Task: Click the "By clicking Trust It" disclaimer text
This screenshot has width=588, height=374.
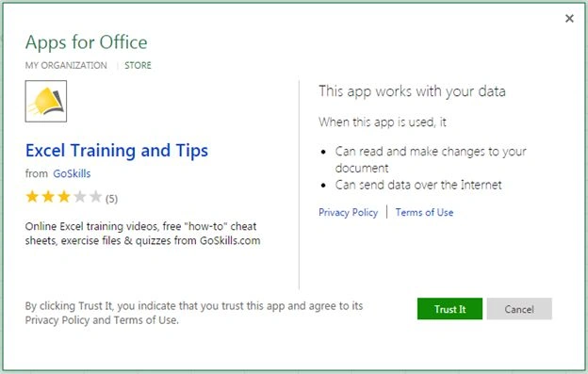Action: coord(194,313)
